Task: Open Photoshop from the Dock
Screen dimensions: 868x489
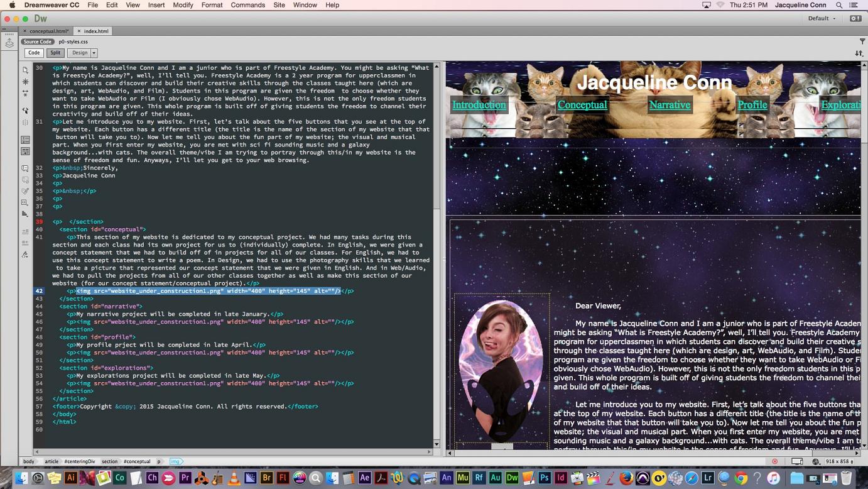Action: [x=545, y=478]
